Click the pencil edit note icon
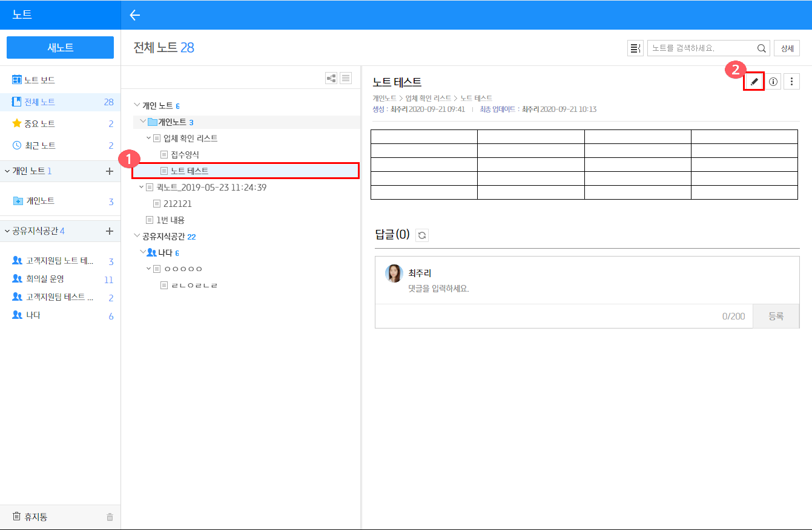 click(754, 82)
